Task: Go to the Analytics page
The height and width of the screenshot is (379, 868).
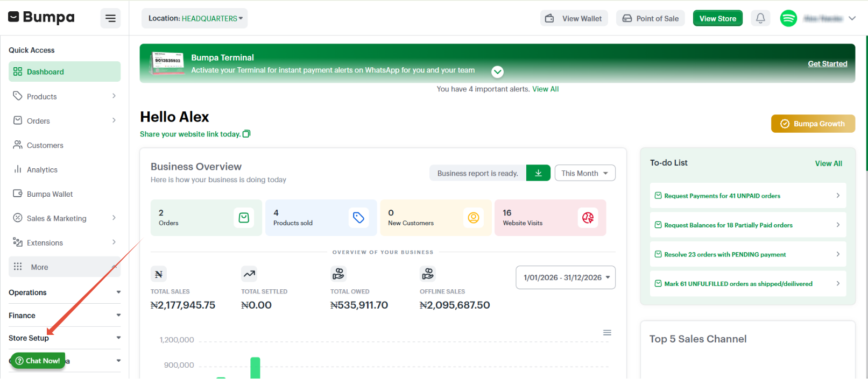Action: 65,169
